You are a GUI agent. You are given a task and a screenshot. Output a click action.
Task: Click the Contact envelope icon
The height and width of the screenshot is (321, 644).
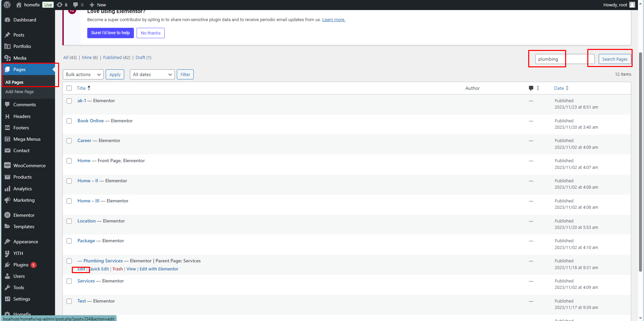7,150
